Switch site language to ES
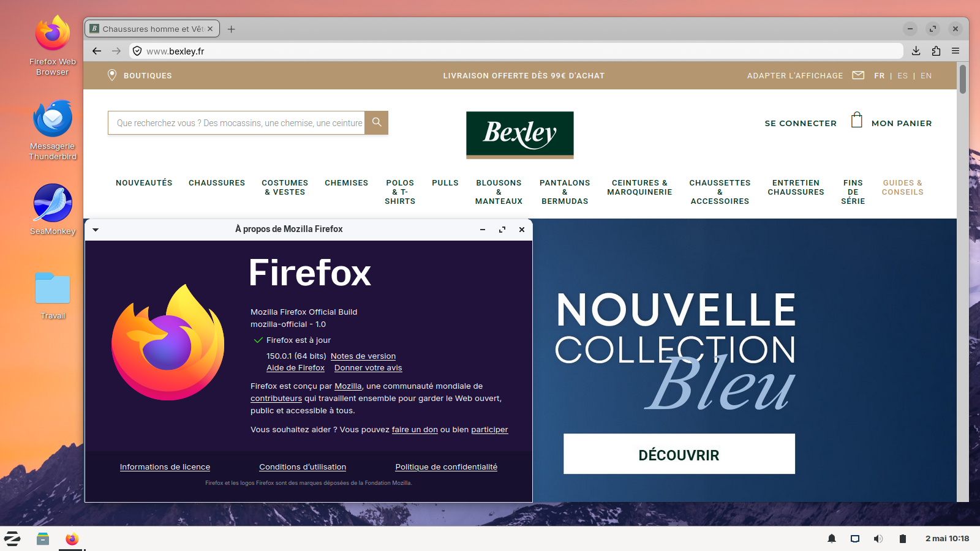 point(903,76)
